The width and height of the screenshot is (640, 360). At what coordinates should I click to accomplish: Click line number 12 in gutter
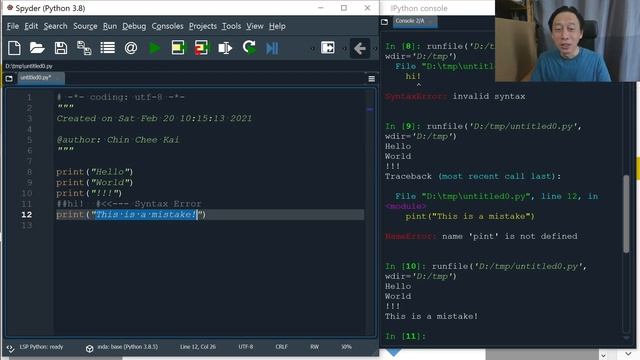point(27,214)
